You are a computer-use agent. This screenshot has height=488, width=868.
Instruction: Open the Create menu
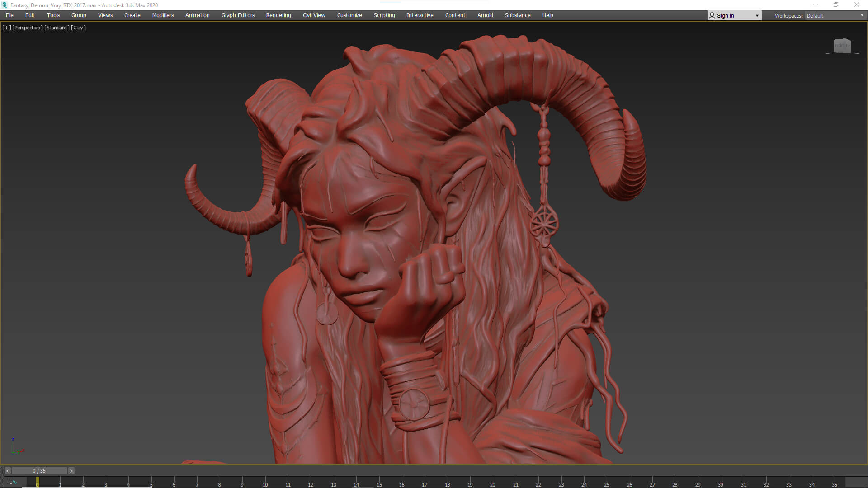[132, 15]
